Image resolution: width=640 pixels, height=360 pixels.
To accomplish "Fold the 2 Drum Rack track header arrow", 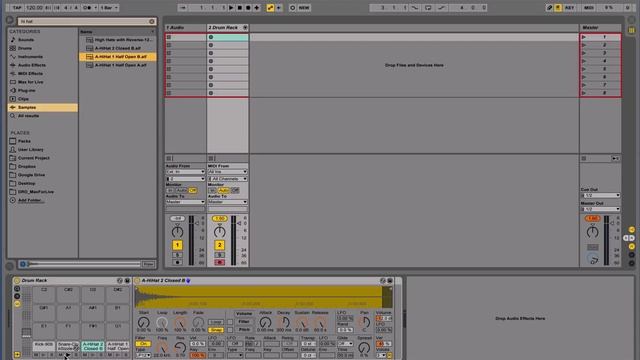I will (x=245, y=27).
